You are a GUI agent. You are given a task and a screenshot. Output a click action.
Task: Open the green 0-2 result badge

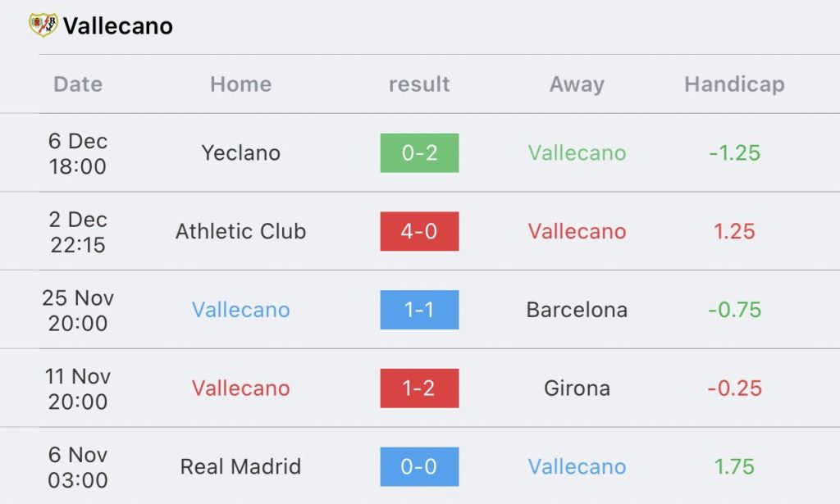(x=419, y=153)
